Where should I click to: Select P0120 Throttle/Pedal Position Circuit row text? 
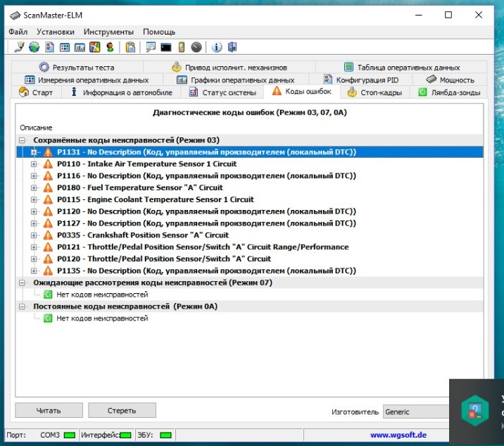point(164,259)
